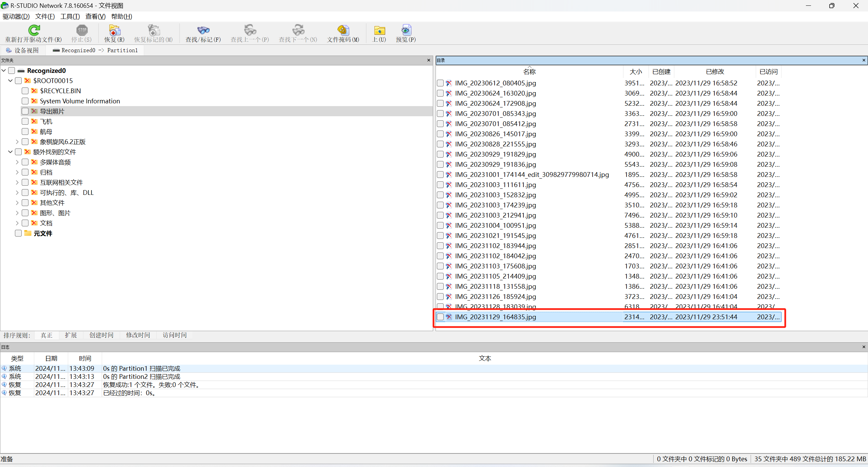868x467 pixels.
Task: Click the folder icon beside 导出照片
Action: pos(34,111)
